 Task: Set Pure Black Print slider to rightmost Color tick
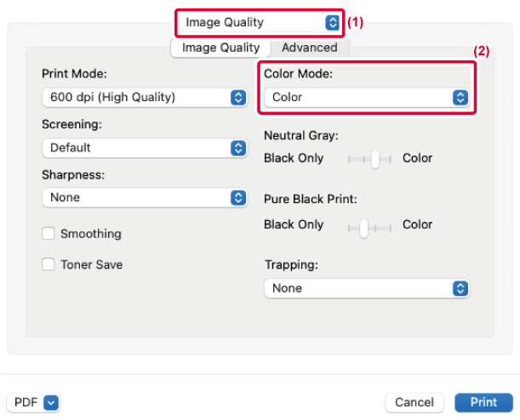click(x=390, y=225)
